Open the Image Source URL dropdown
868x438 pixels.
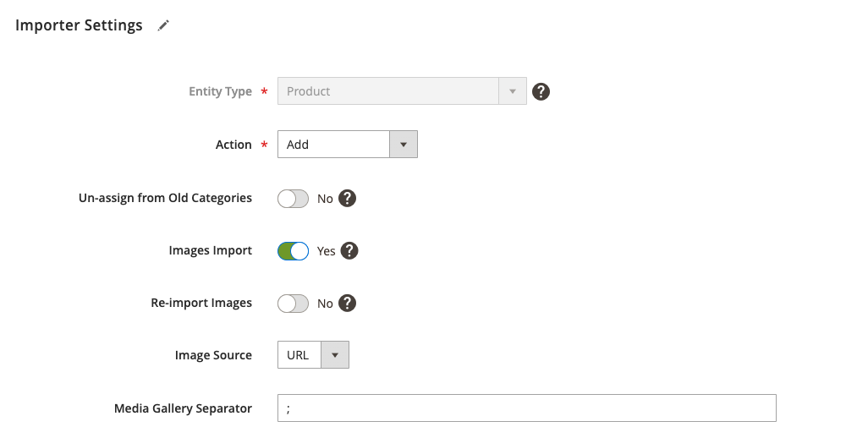(313, 355)
